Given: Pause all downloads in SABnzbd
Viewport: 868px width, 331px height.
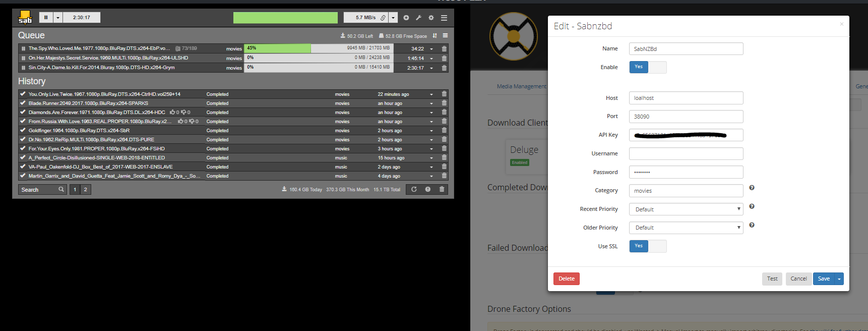Looking at the screenshot, I should [46, 18].
